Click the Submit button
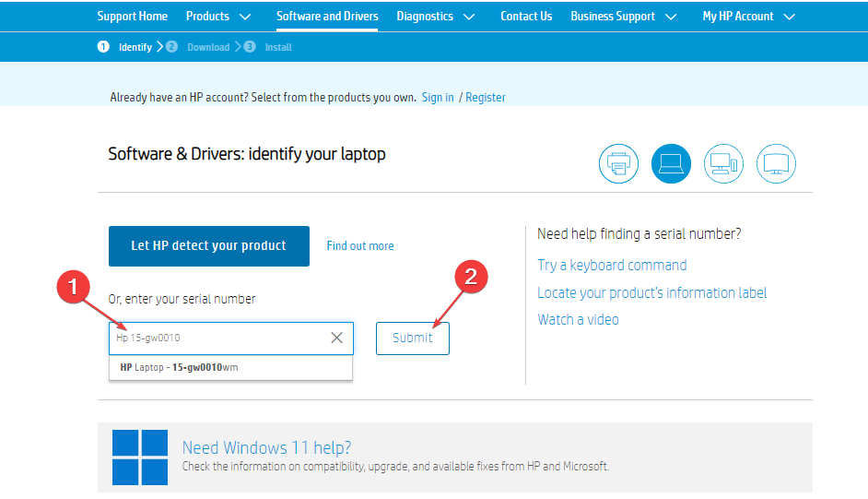Viewport: 868px width, 499px height. tap(413, 338)
